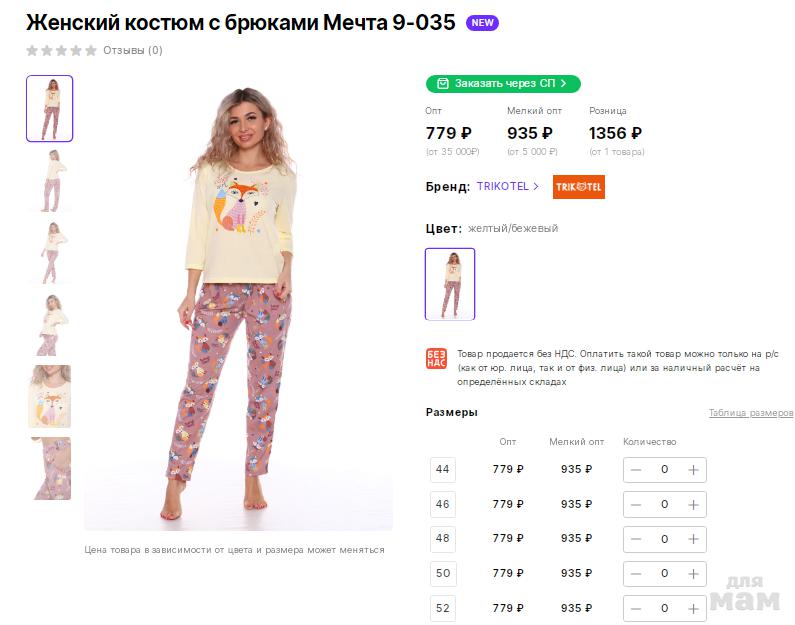
Task: Increase size 52 quantity by one
Action: click(x=693, y=608)
